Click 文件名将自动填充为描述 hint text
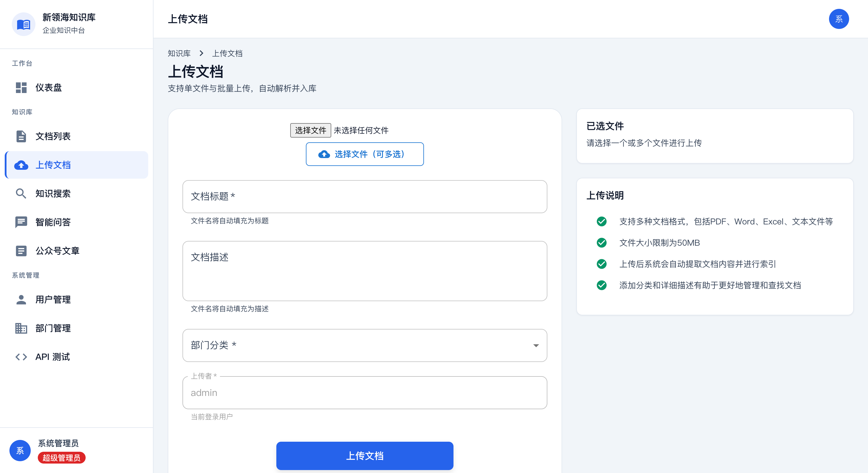 click(x=229, y=309)
